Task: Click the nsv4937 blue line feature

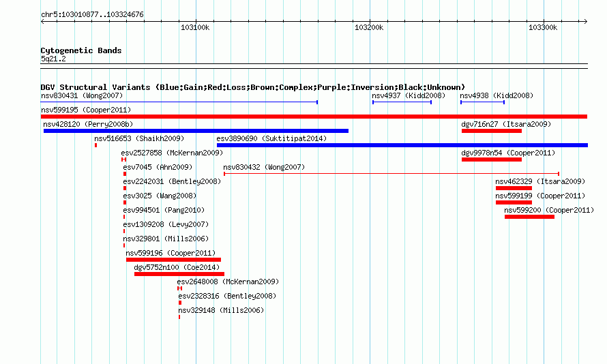Action: click(x=402, y=102)
